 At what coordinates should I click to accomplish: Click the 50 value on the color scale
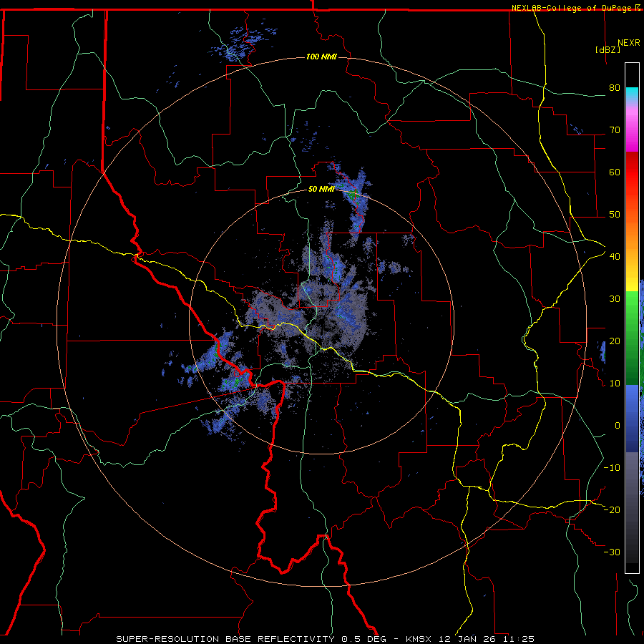tap(615, 215)
